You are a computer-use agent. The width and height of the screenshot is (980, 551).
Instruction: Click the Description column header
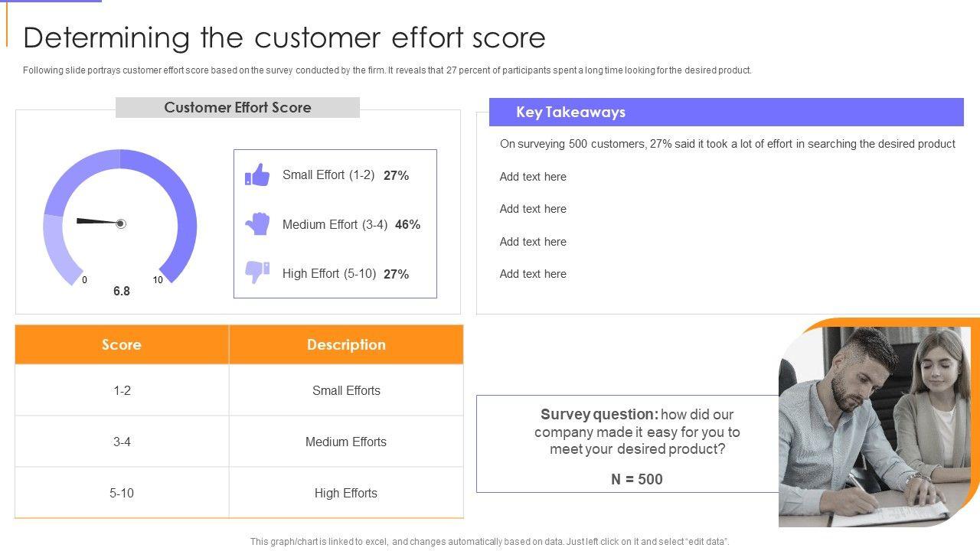pos(346,344)
